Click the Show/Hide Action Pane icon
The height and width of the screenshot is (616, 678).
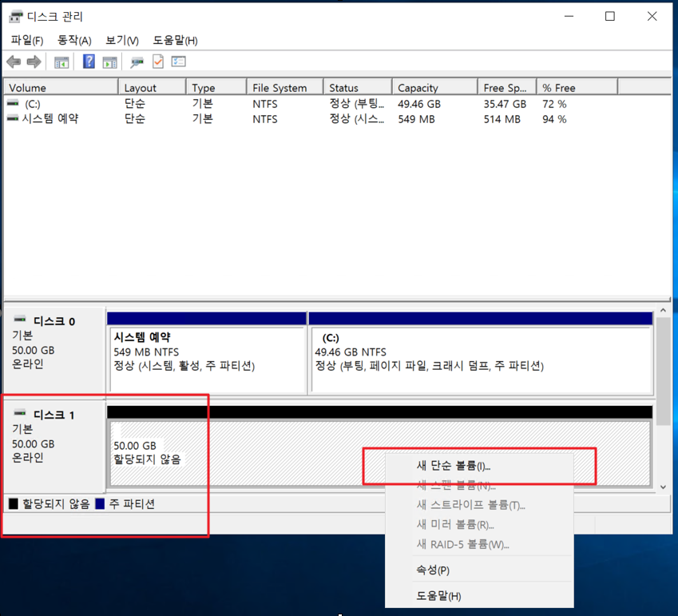click(x=110, y=62)
